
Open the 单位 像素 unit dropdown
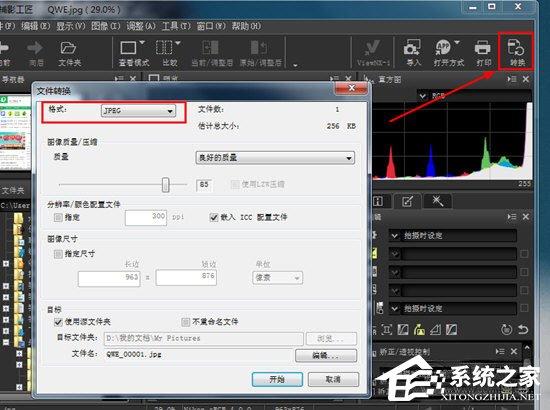[277, 278]
